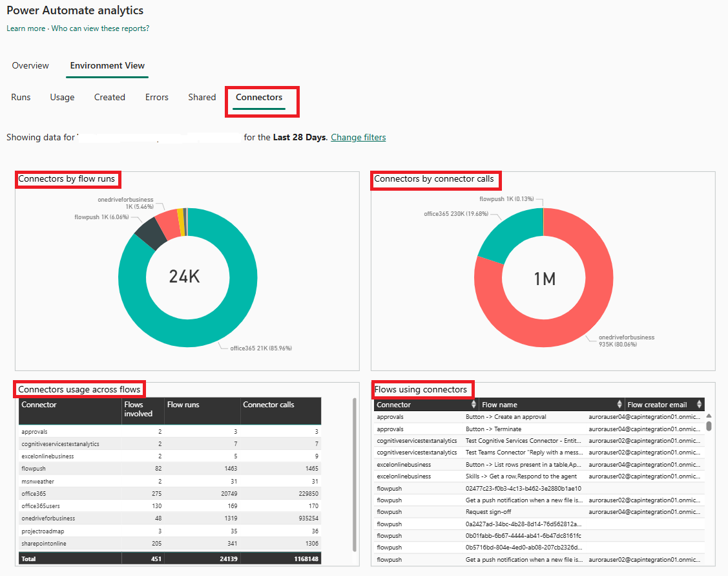The height and width of the screenshot is (576, 728).
Task: Click the 'flowpush 1K (0.13%)' chart label
Action: 506,199
